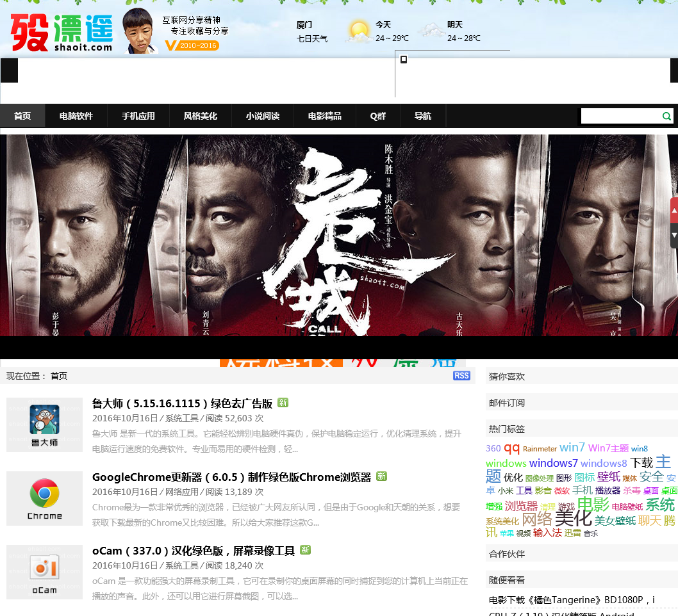Click 系统工具 category under oCam post
This screenshot has height=616, width=678.
tap(181, 565)
